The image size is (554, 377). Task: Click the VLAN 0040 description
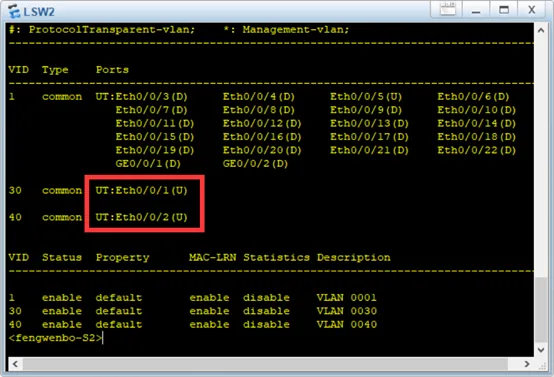(x=347, y=324)
